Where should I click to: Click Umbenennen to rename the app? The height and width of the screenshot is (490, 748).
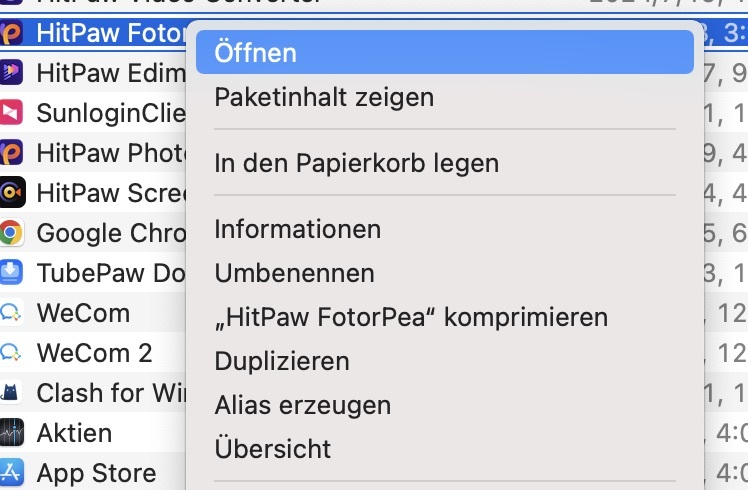click(295, 273)
